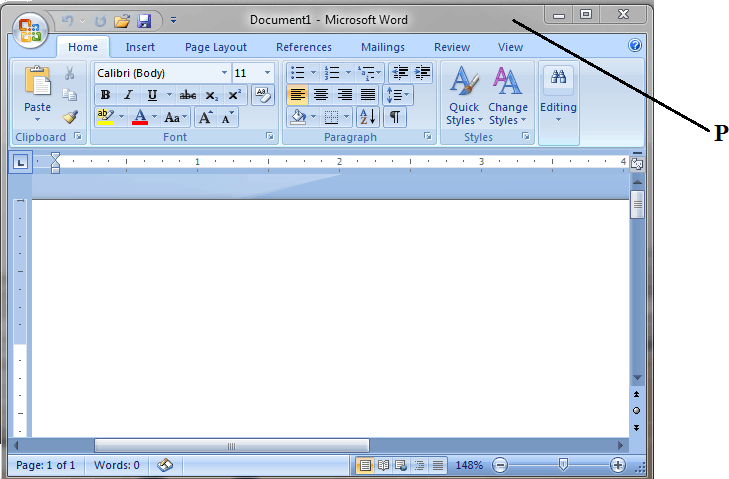Click the Shrink Font icon

(227, 118)
